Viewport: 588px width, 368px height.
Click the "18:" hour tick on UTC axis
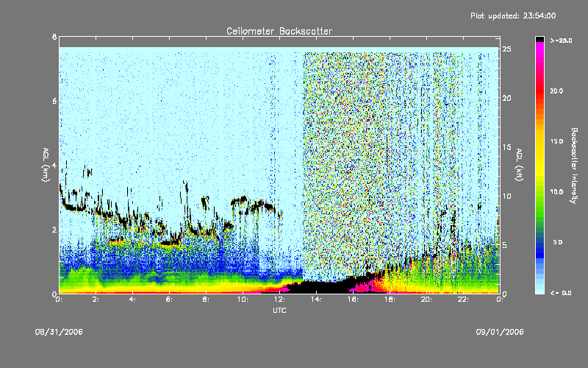point(390,300)
